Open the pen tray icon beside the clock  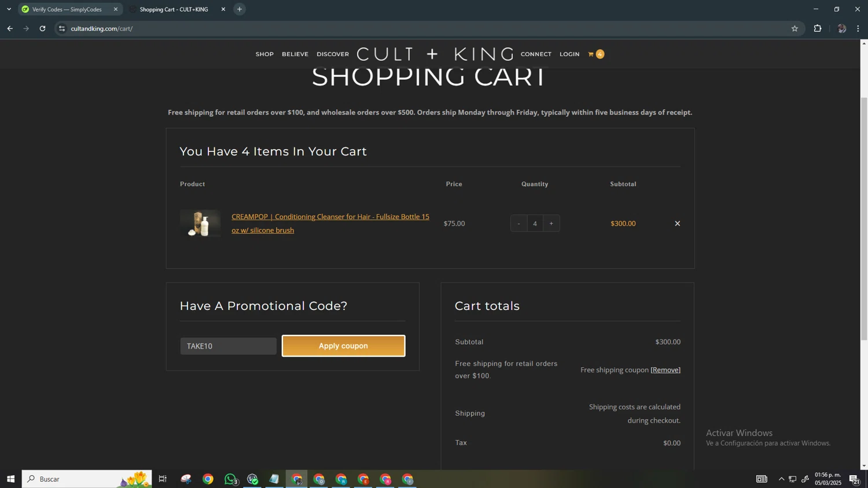[x=805, y=479]
